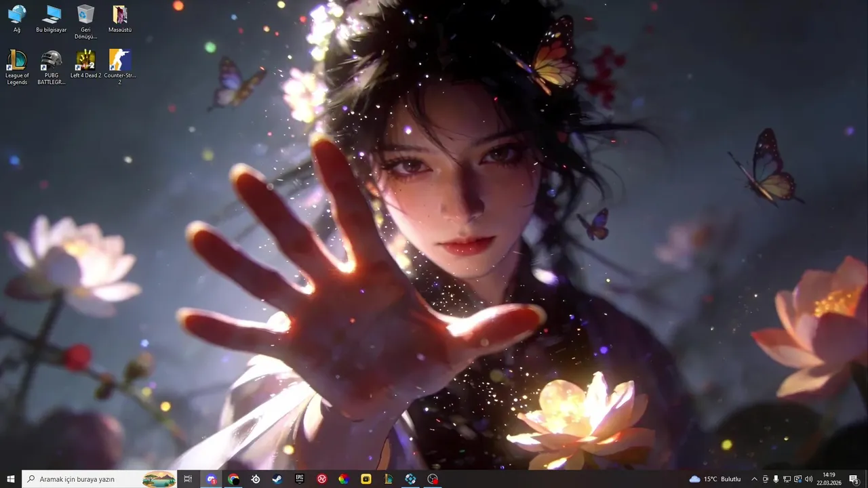Screen dimensions: 868x488
Task: Open the Windows Start menu
Action: click(x=11, y=479)
